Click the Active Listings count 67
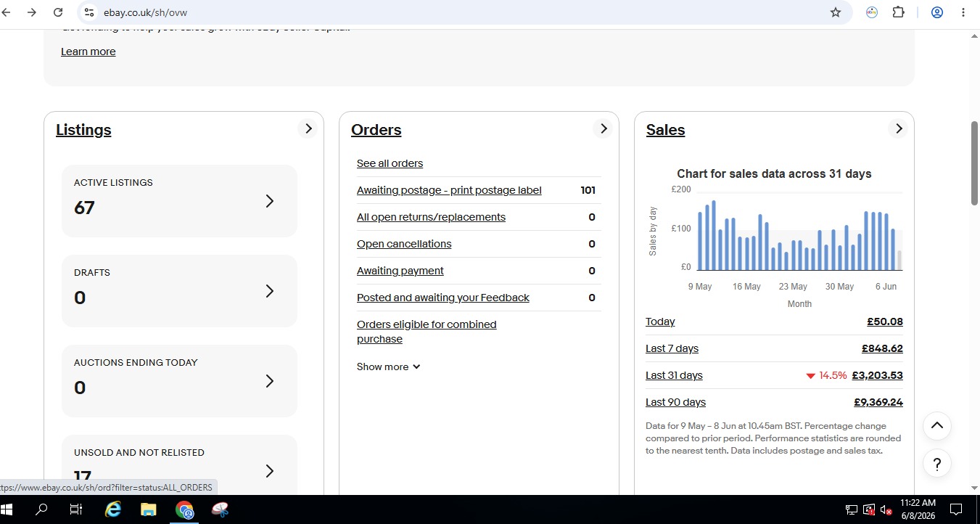This screenshot has width=980, height=524. coord(84,208)
